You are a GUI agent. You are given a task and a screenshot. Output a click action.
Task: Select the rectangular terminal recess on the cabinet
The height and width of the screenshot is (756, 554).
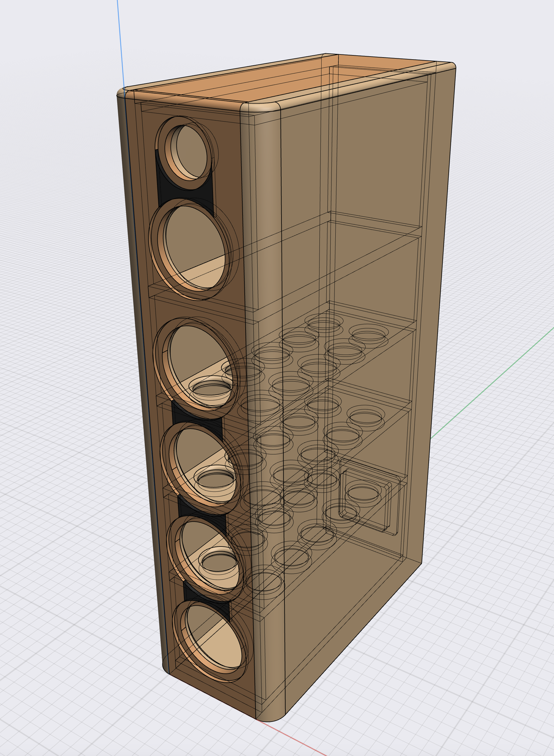[369, 497]
